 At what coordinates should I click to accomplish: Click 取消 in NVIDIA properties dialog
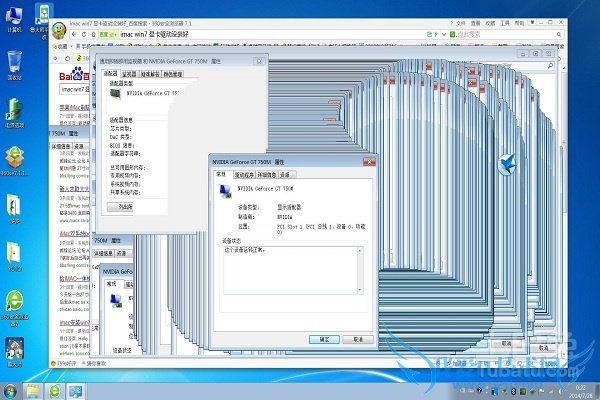(358, 339)
